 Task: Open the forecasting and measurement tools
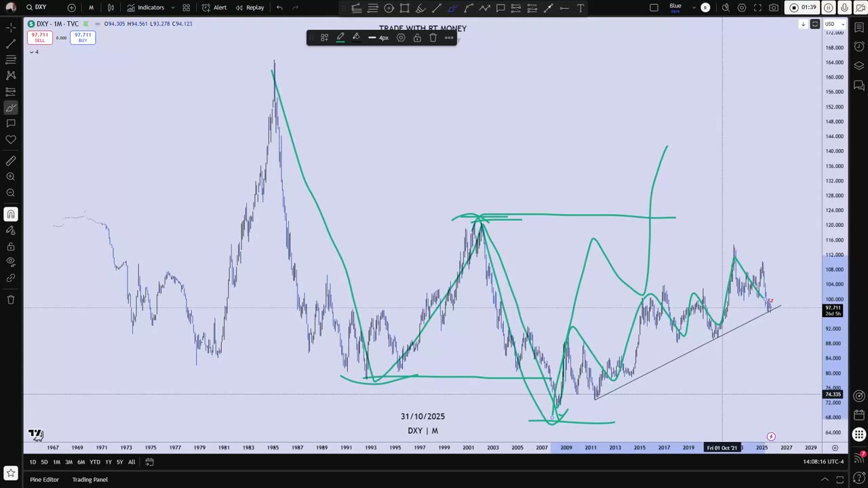(x=11, y=91)
